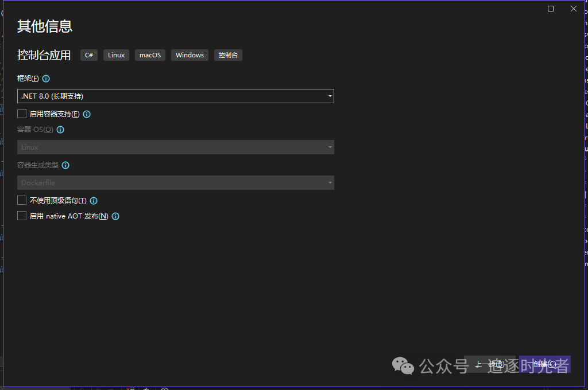Close the 其他信息 dialog window
The image size is (588, 390).
tap(573, 9)
